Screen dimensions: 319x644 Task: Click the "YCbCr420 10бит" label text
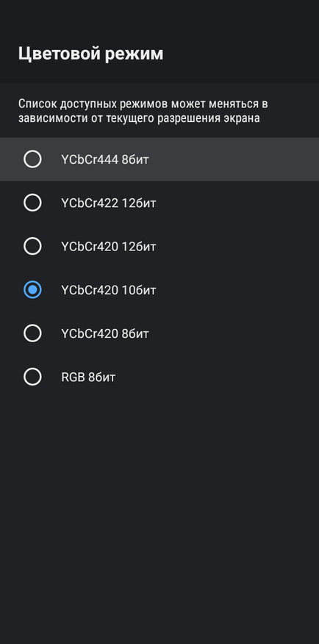click(109, 290)
